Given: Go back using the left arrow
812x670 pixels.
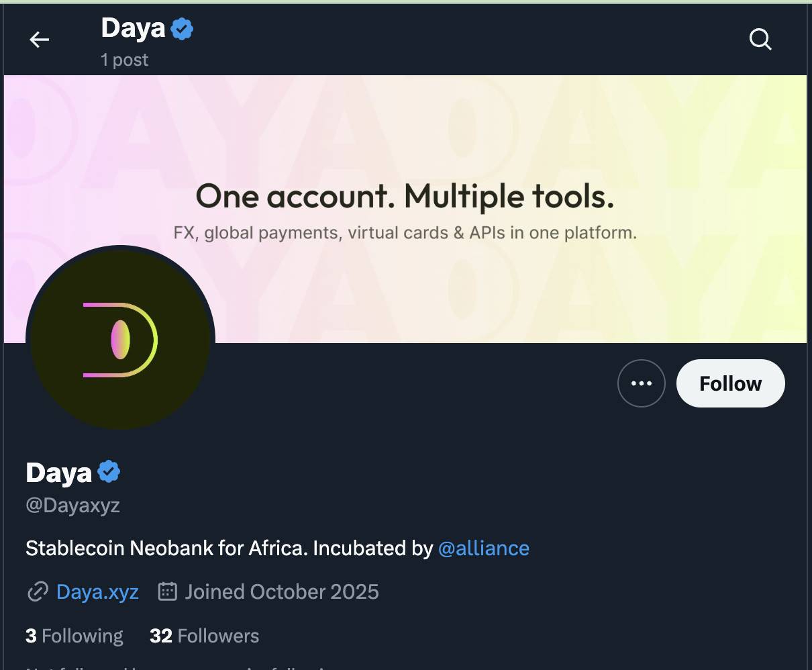Looking at the screenshot, I should (40, 40).
